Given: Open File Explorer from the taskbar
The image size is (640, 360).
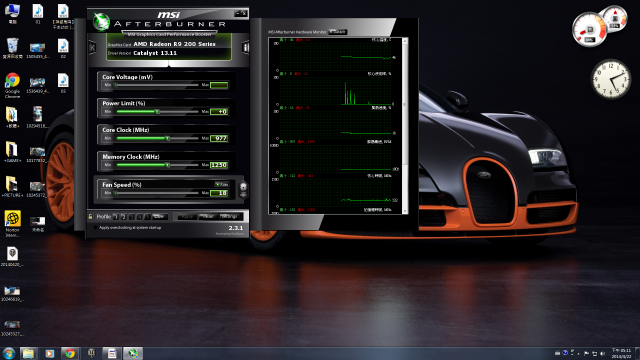Looking at the screenshot, I should (28, 353).
